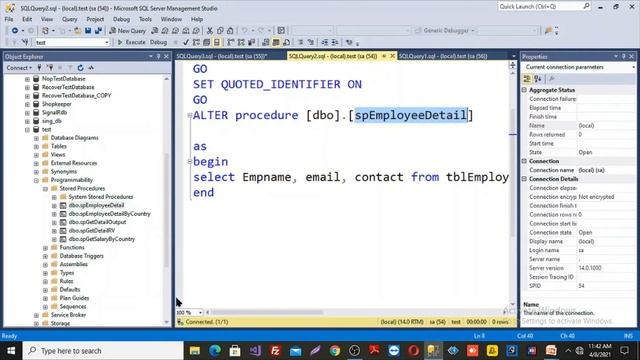Click the Debug button in SQL toolbar
Image resolution: width=640 pixels, height=360 pixels.
click(158, 42)
